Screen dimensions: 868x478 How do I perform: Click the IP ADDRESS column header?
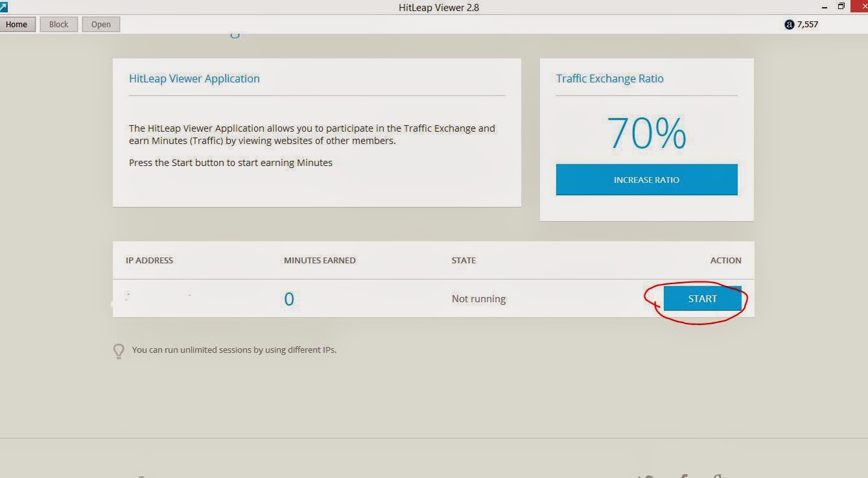click(149, 260)
